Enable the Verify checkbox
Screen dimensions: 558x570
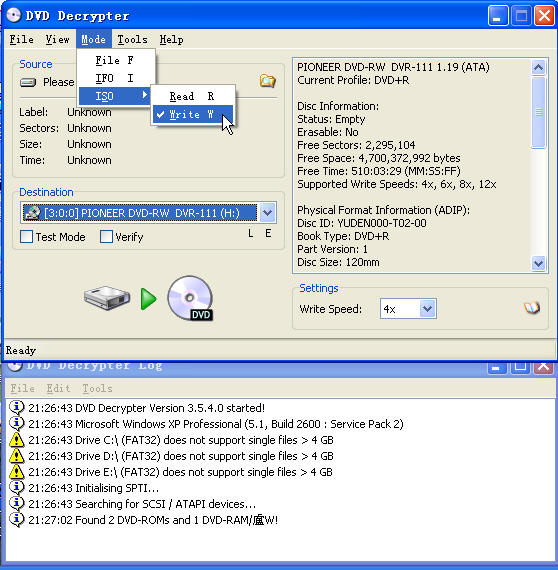(x=106, y=237)
